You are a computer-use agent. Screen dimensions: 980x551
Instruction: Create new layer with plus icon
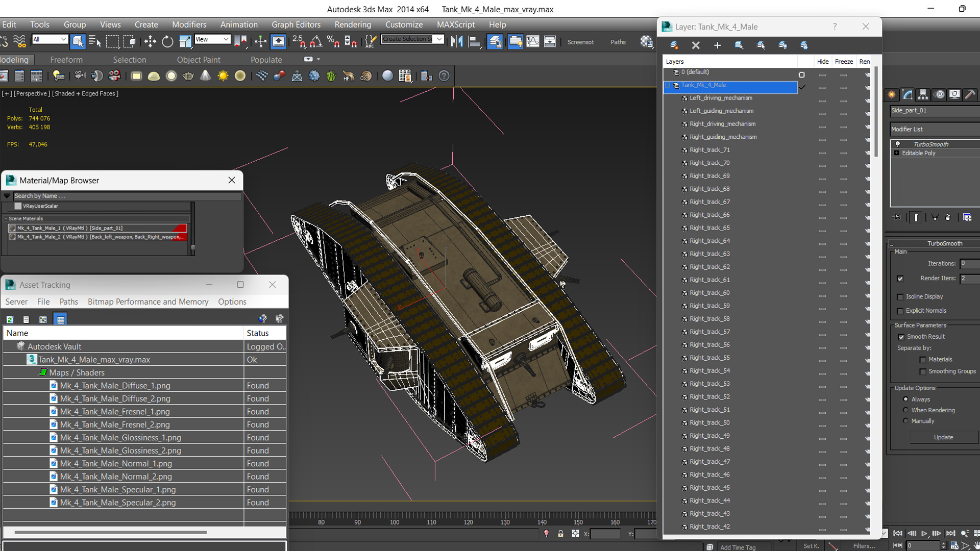(717, 45)
